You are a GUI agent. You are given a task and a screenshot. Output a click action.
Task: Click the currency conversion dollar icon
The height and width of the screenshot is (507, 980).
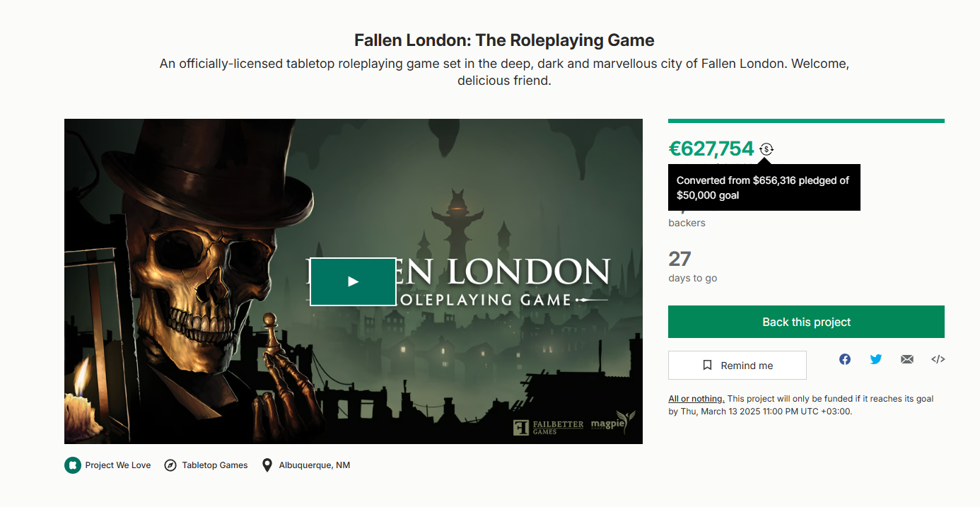coord(766,149)
